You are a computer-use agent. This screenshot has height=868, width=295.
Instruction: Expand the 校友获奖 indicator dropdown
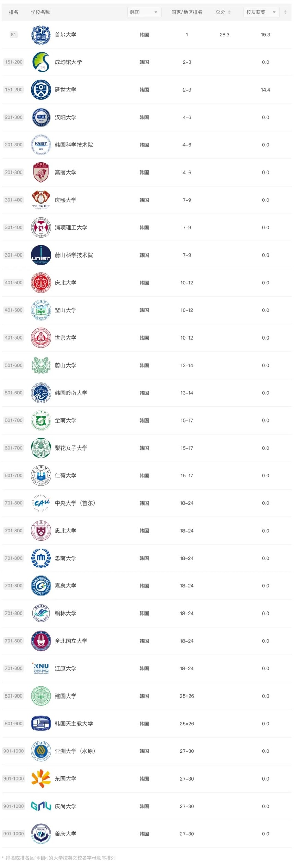point(261,12)
